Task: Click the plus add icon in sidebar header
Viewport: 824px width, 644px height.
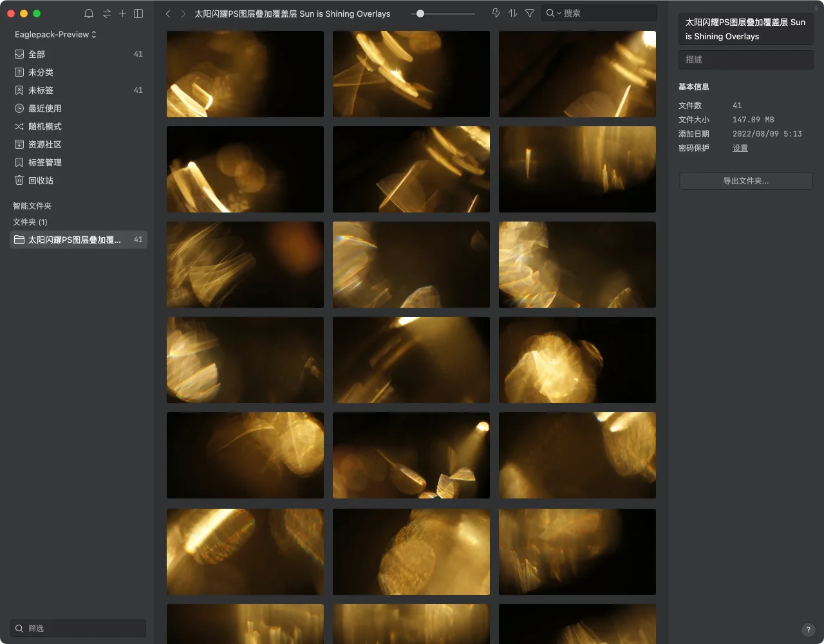Action: coord(122,13)
